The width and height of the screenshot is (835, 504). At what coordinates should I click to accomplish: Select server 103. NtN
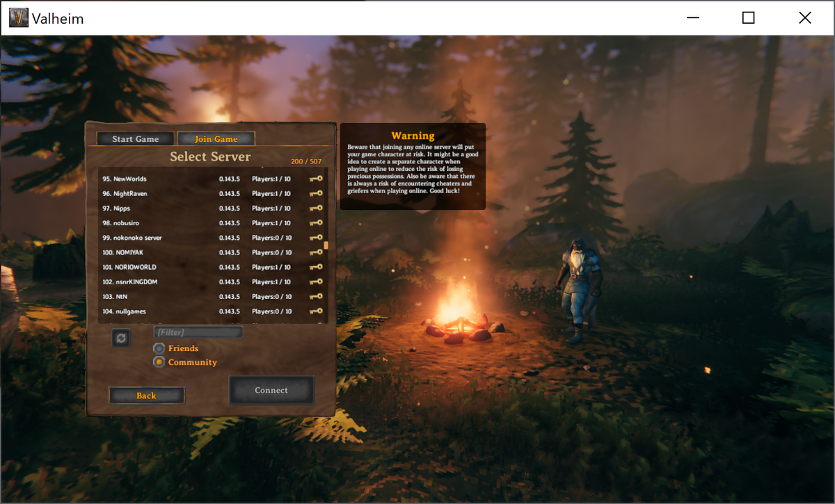click(212, 296)
